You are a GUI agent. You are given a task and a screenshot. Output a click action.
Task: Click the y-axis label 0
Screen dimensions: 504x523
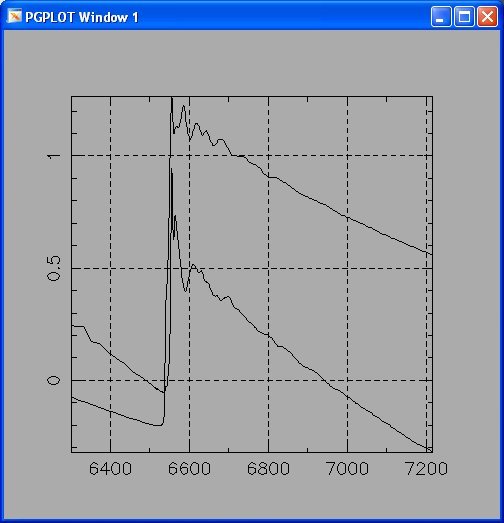(x=54, y=381)
